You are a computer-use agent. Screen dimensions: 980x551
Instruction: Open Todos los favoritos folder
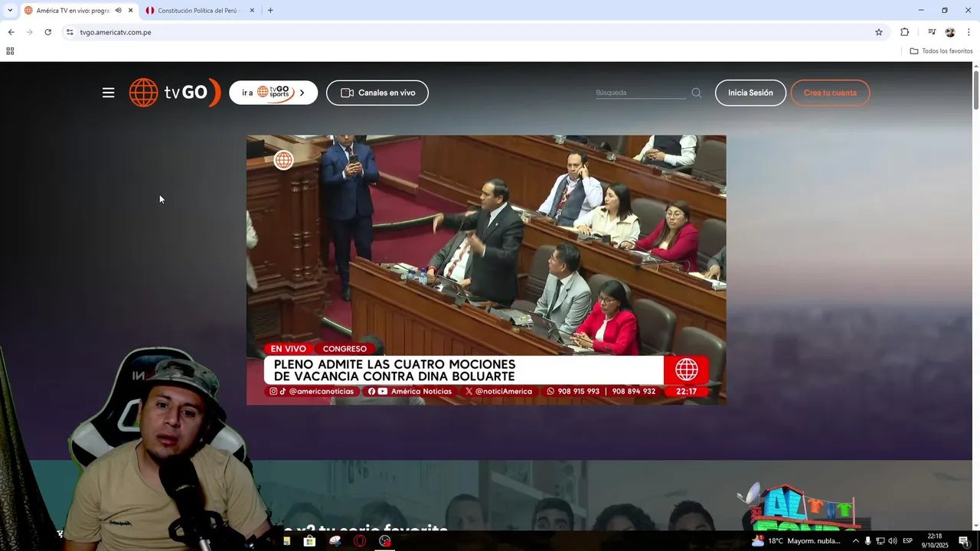coord(941,51)
